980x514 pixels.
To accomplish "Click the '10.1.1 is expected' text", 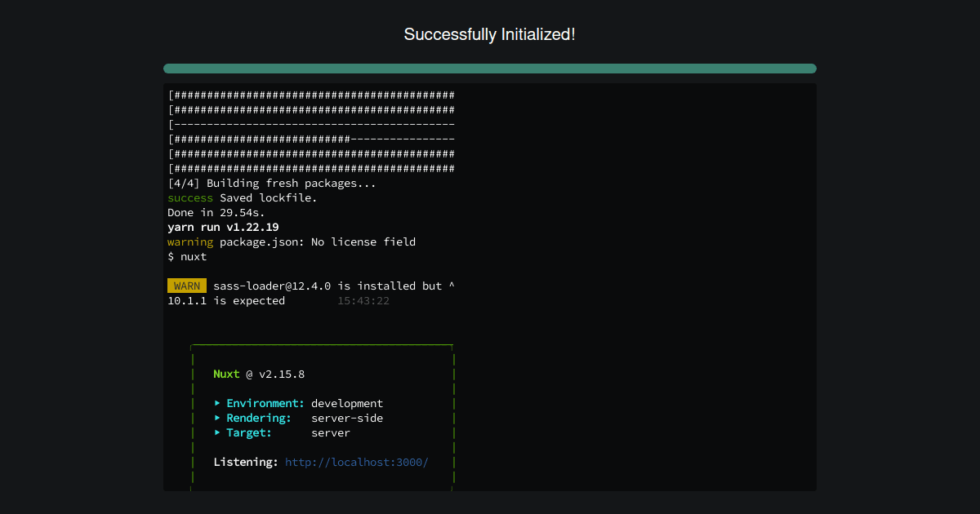I will tap(226, 300).
